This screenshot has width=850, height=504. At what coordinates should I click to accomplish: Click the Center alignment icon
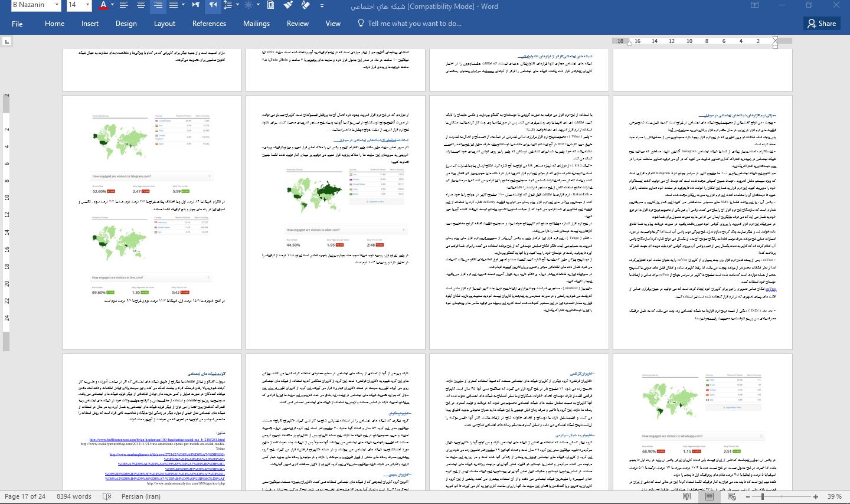[141, 5]
